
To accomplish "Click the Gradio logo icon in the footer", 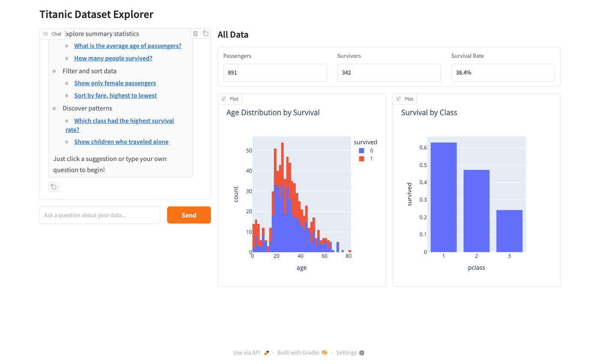I will pos(324,353).
